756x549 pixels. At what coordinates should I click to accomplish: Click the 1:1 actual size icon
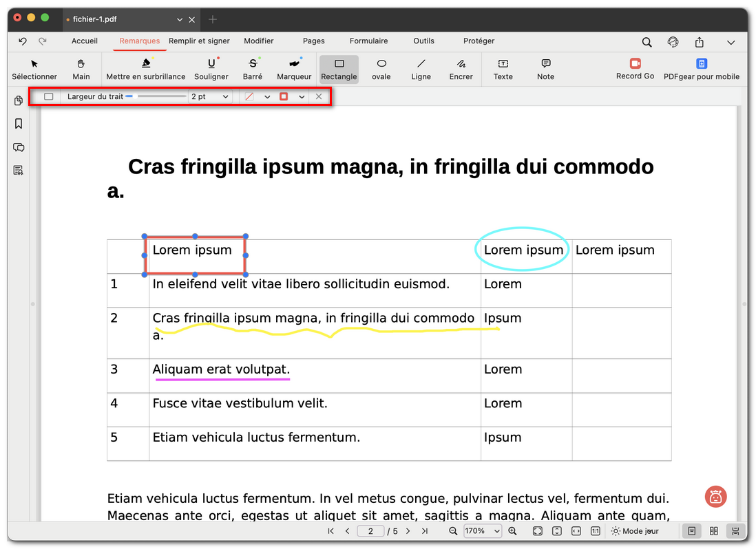(596, 531)
